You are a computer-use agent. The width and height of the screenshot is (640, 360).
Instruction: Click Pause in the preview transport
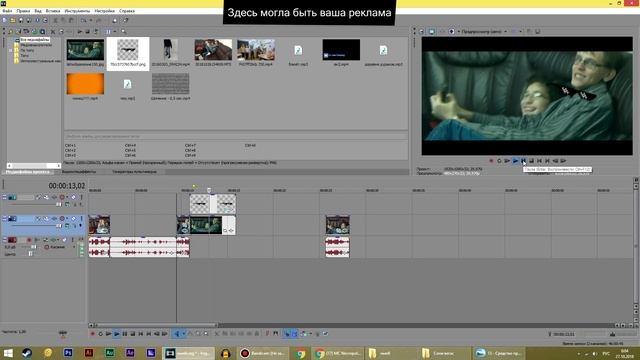tap(523, 161)
